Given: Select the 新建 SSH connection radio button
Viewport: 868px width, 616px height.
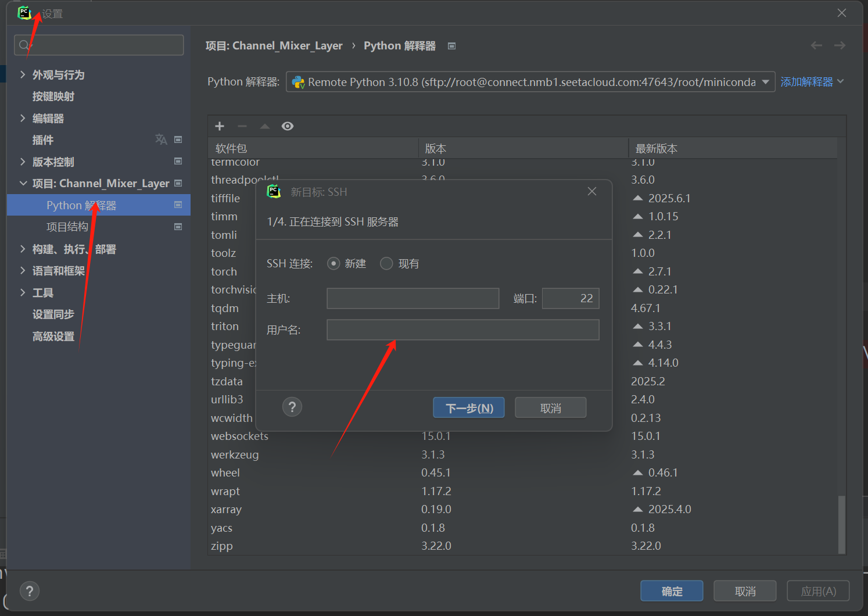Looking at the screenshot, I should tap(333, 263).
